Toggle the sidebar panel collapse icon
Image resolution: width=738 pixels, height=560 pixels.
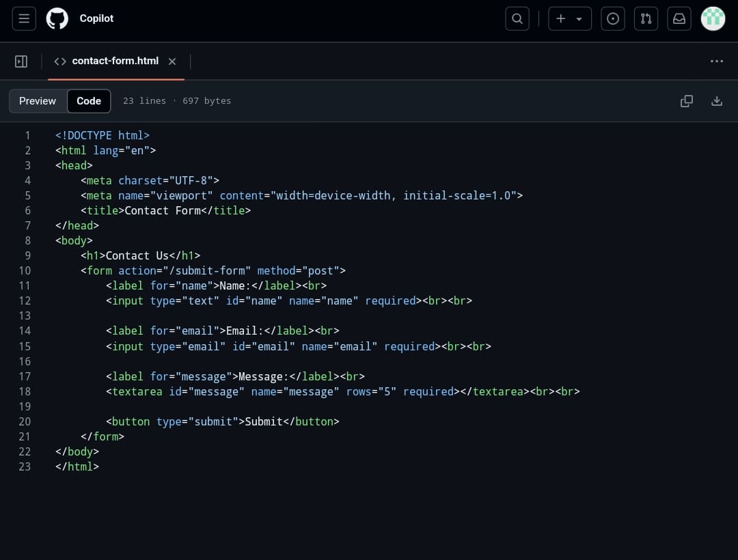[21, 61]
